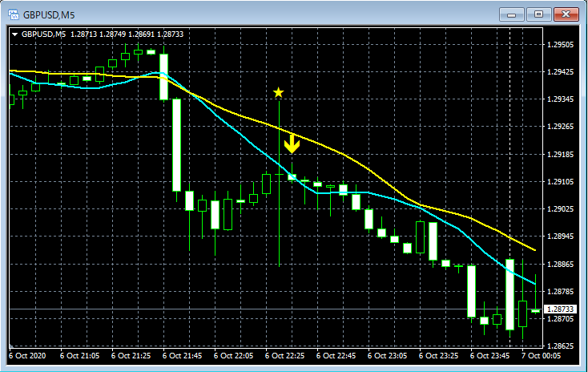Click the GBPUSD chart window icon
The height and width of the screenshot is (372, 588).
(x=14, y=15)
